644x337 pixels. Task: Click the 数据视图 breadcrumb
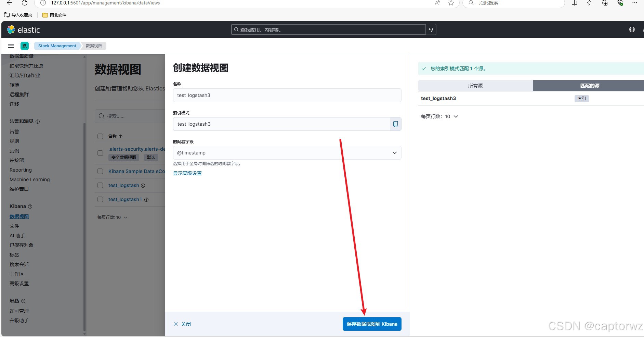(x=94, y=46)
